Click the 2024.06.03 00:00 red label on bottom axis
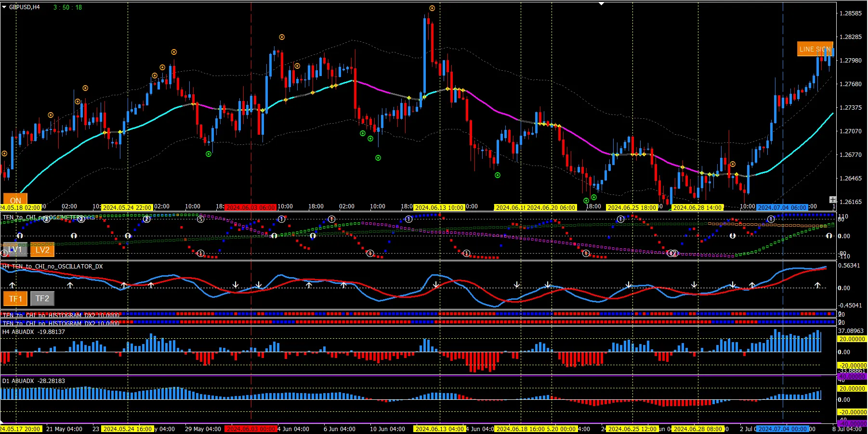Viewport: 868px width, 434px height. pyautogui.click(x=250, y=429)
